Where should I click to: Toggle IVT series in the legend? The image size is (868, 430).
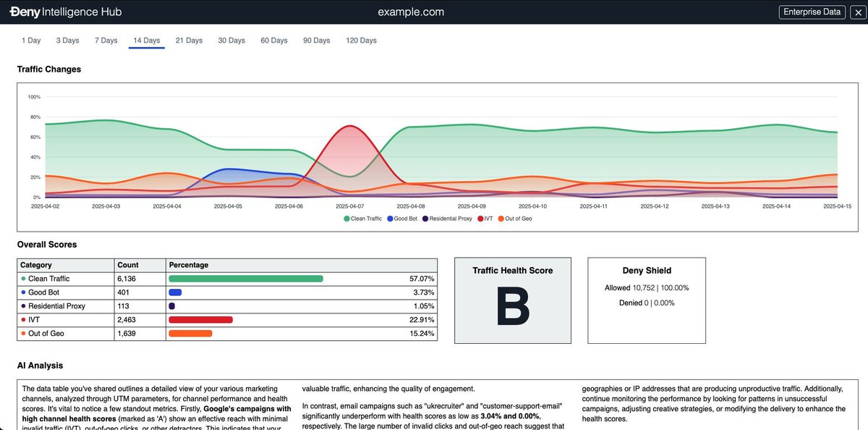click(486, 219)
